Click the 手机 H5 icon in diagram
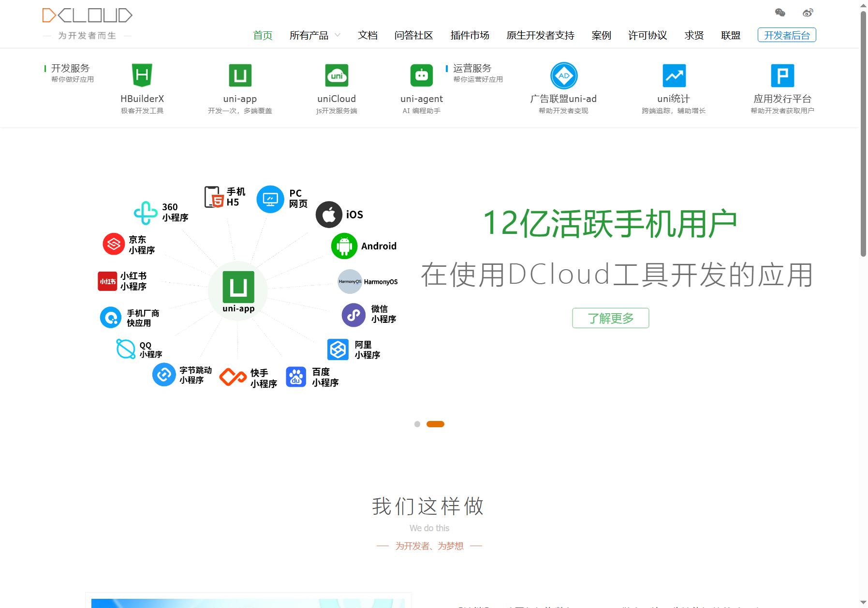This screenshot has height=608, width=868. click(x=213, y=197)
